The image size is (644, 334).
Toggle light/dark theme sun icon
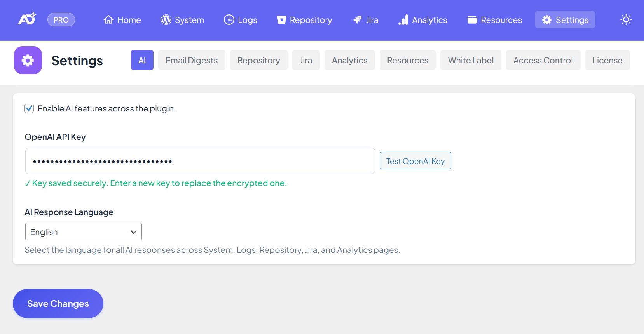tap(626, 19)
